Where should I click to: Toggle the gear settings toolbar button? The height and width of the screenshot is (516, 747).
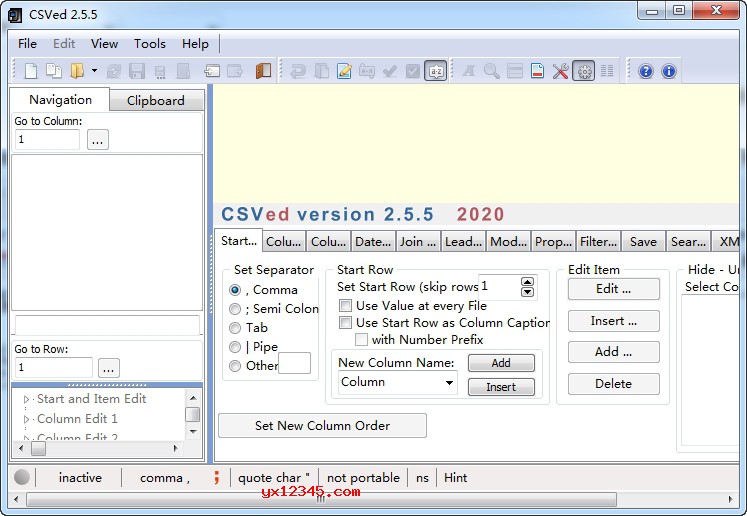(584, 71)
